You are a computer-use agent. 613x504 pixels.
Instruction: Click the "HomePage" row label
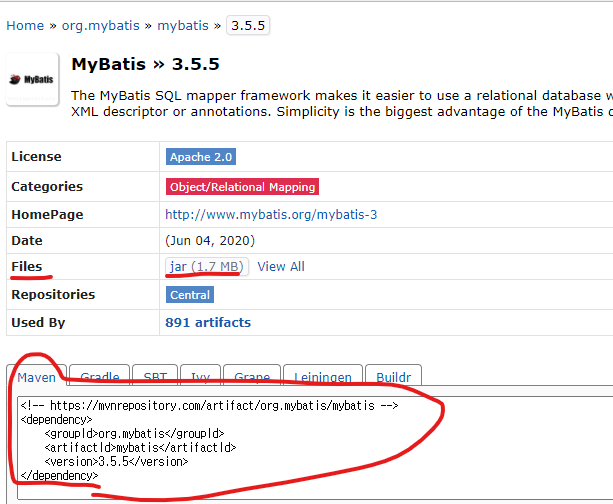(47, 215)
